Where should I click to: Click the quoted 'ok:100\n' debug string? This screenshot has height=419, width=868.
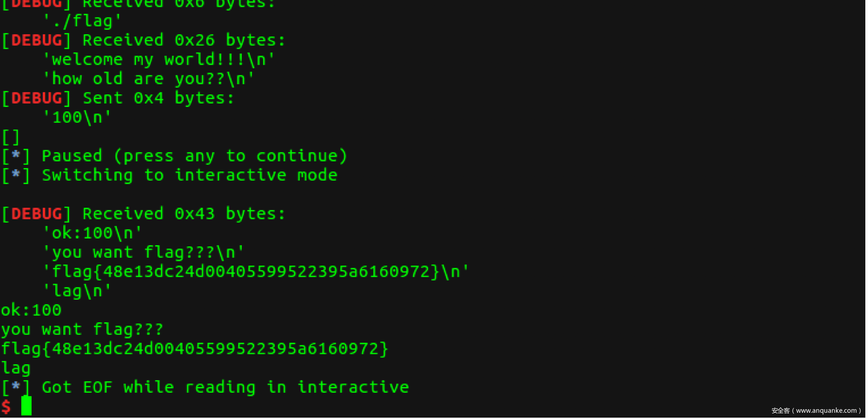92,233
